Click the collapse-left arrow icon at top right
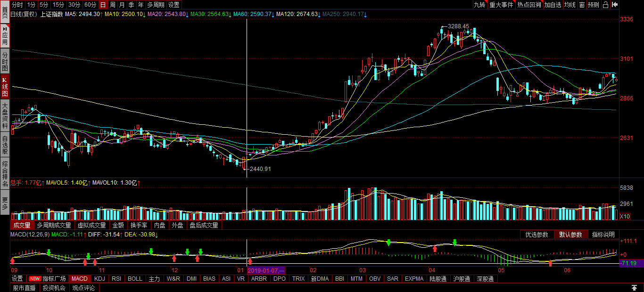Viewport: 644px width, 292px height. 615,5
